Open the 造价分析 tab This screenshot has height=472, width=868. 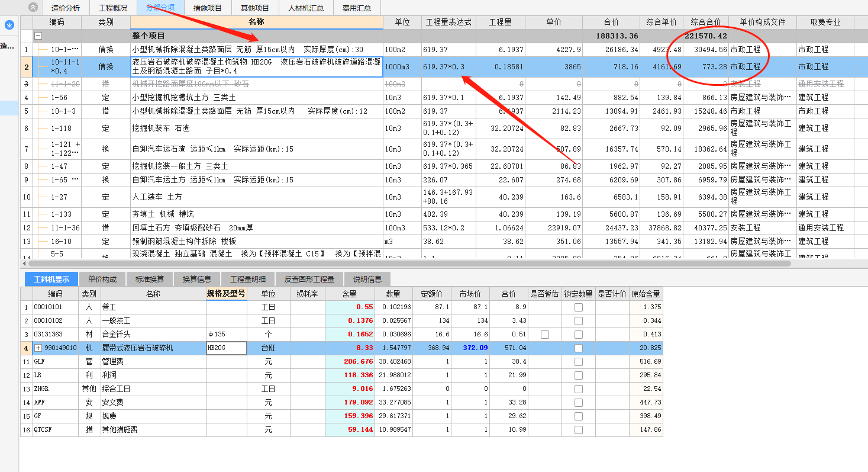tap(65, 8)
